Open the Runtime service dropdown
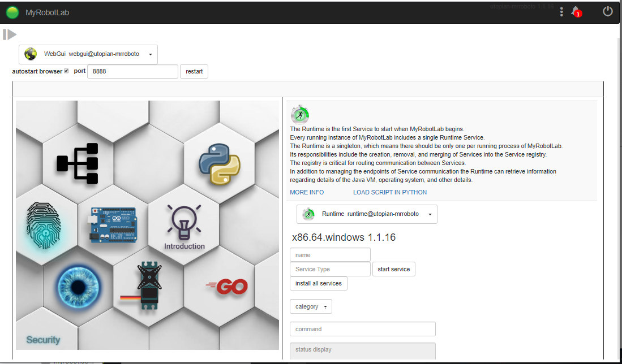This screenshot has width=622, height=364. (x=367, y=214)
